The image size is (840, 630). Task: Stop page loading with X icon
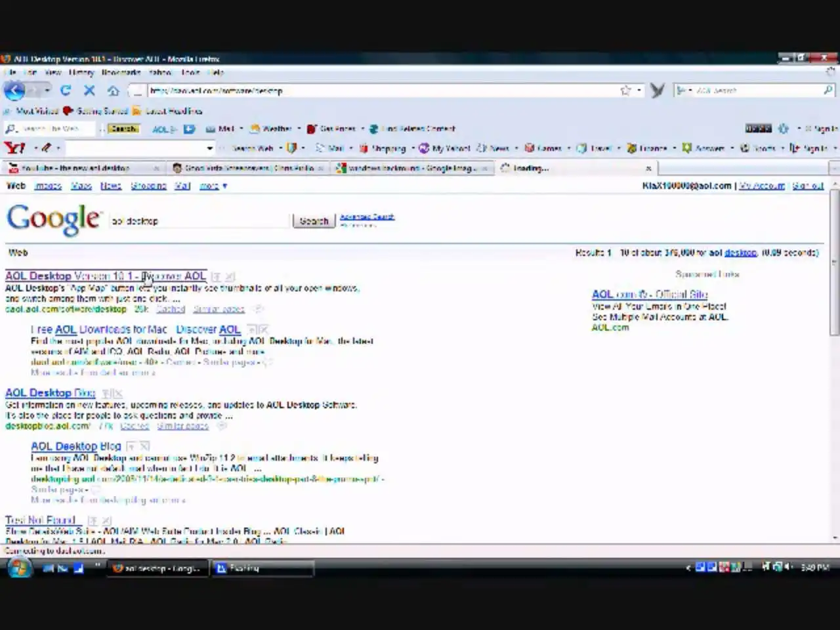pos(89,91)
